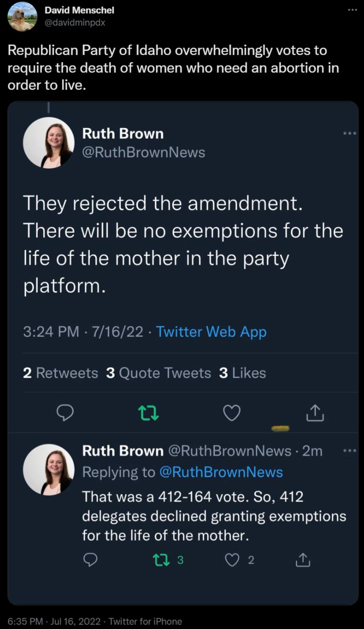Share the tweet via the share icon

[x=315, y=412]
